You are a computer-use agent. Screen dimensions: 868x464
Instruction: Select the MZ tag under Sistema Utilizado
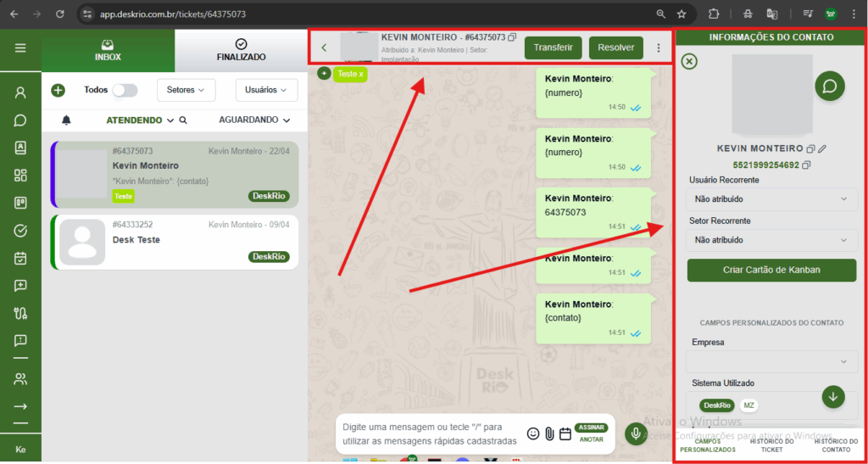749,405
